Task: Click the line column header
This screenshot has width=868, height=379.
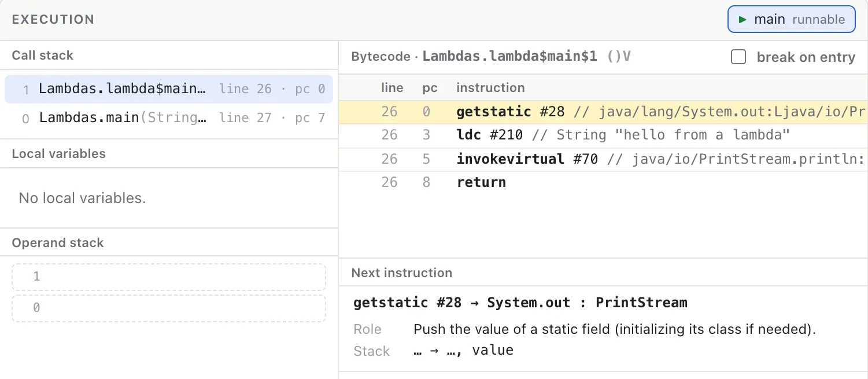Action: tap(392, 88)
